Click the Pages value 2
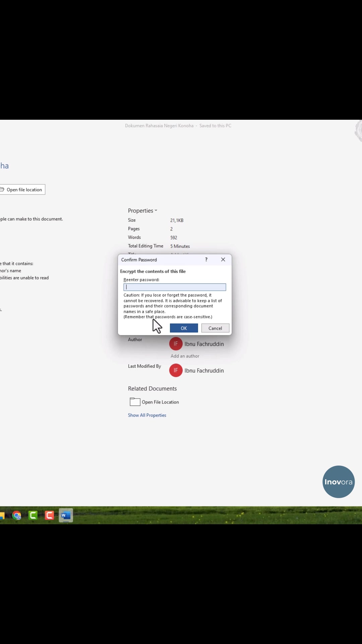Screen dimensions: 362x644 [171, 229]
